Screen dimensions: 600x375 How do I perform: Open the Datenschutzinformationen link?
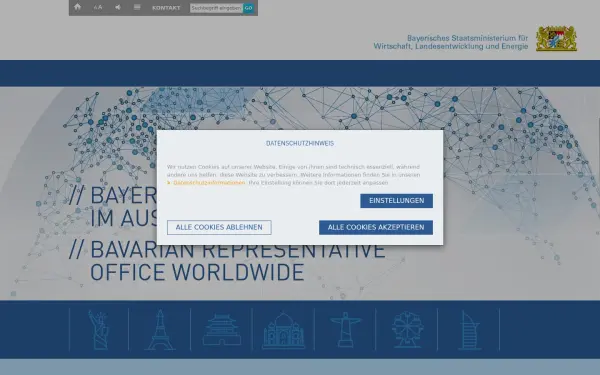(x=209, y=183)
